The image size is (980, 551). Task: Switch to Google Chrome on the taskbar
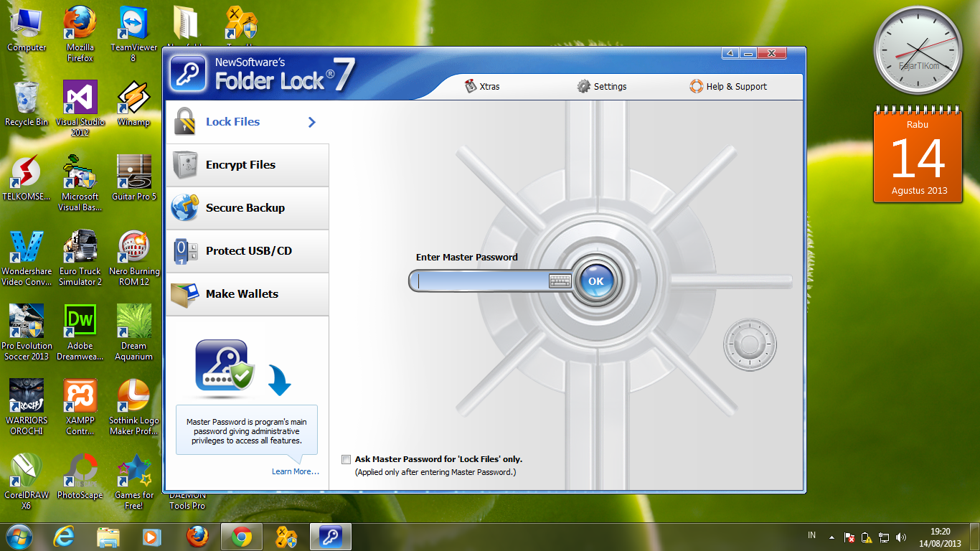pyautogui.click(x=242, y=537)
